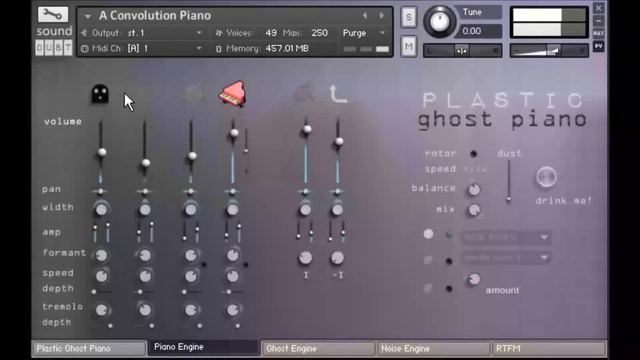Click the Midi Ch icon
Viewport: 640px width, 360px height.
click(84, 49)
